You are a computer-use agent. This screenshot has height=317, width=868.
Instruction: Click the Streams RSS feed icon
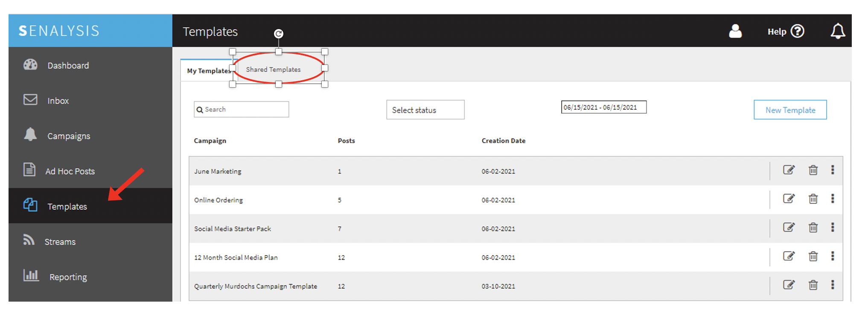pyautogui.click(x=29, y=240)
